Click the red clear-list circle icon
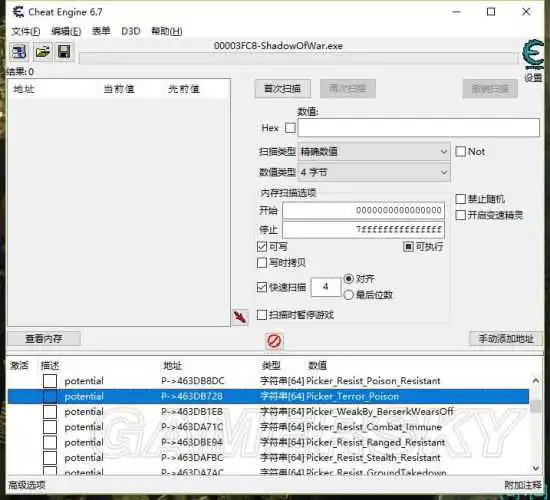550x500 pixels. (274, 341)
